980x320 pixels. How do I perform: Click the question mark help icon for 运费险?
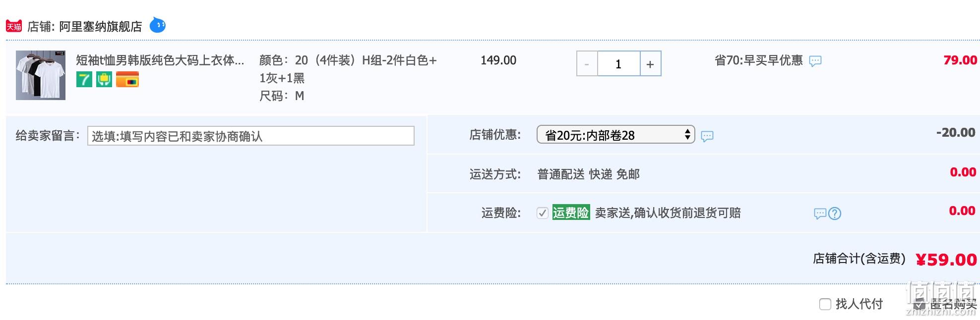(835, 213)
